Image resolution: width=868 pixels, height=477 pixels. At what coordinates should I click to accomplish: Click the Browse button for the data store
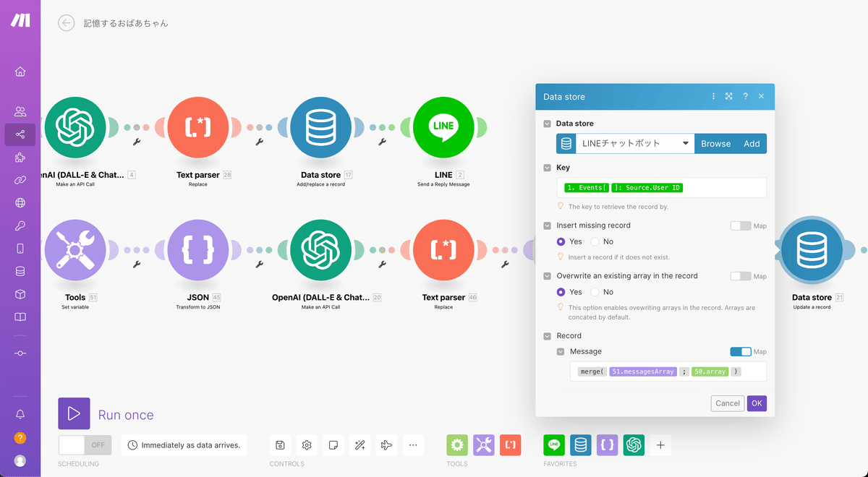point(716,143)
